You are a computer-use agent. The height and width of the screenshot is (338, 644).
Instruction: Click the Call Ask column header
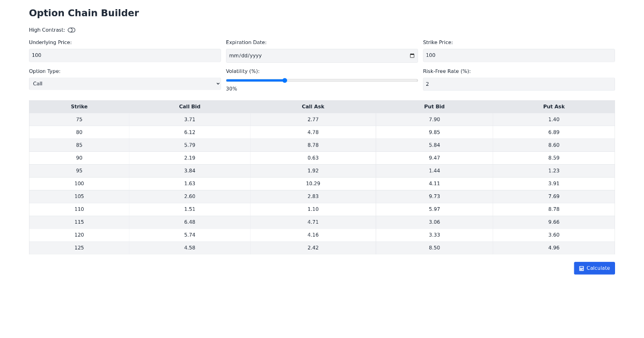click(x=313, y=107)
